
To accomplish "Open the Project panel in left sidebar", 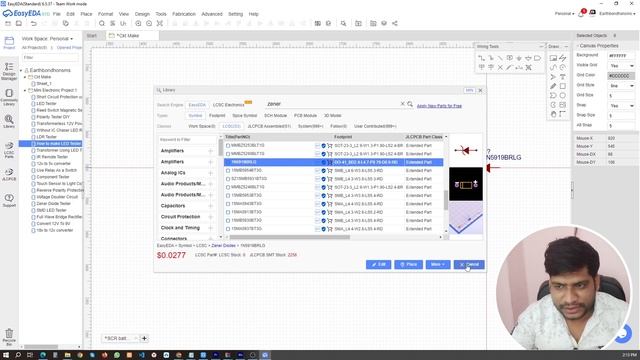I will click(x=9, y=43).
